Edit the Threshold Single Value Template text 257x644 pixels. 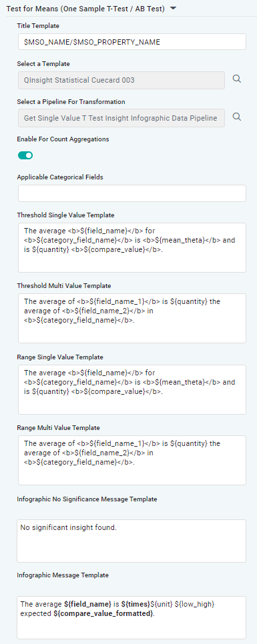(132, 247)
